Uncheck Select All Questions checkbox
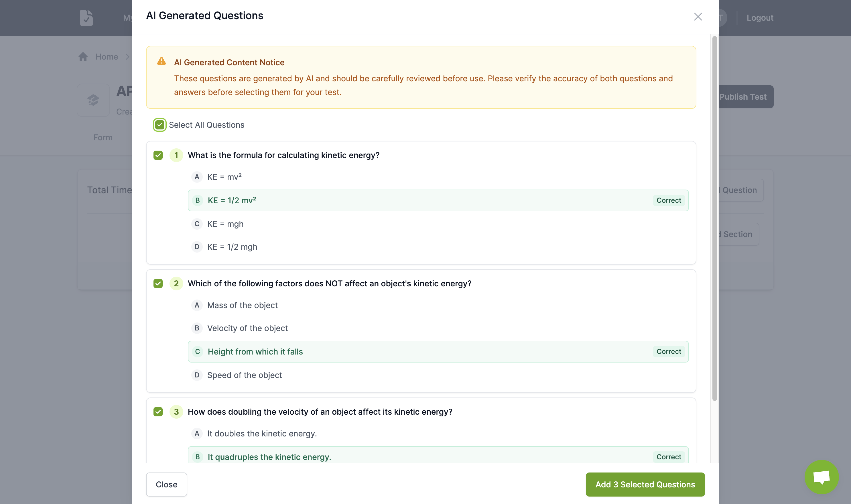The width and height of the screenshot is (851, 504). [x=159, y=125]
